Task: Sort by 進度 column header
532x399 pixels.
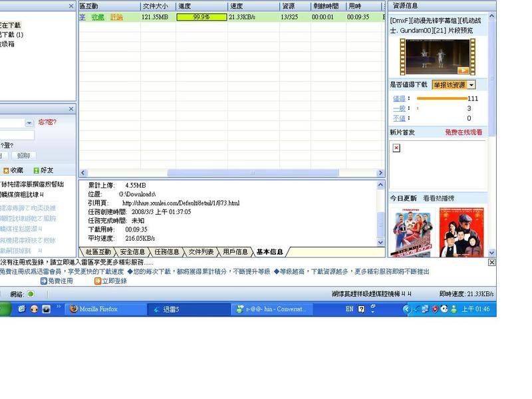Action: pos(201,6)
